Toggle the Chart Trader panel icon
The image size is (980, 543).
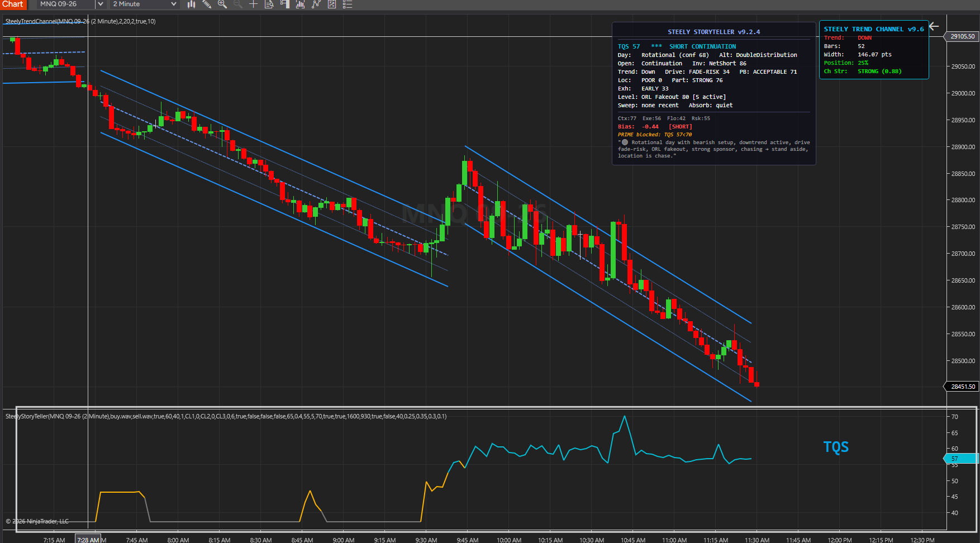(x=284, y=4)
